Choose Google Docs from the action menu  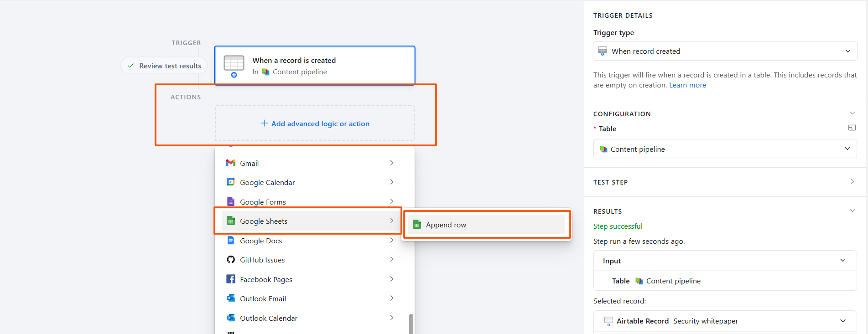[310, 240]
